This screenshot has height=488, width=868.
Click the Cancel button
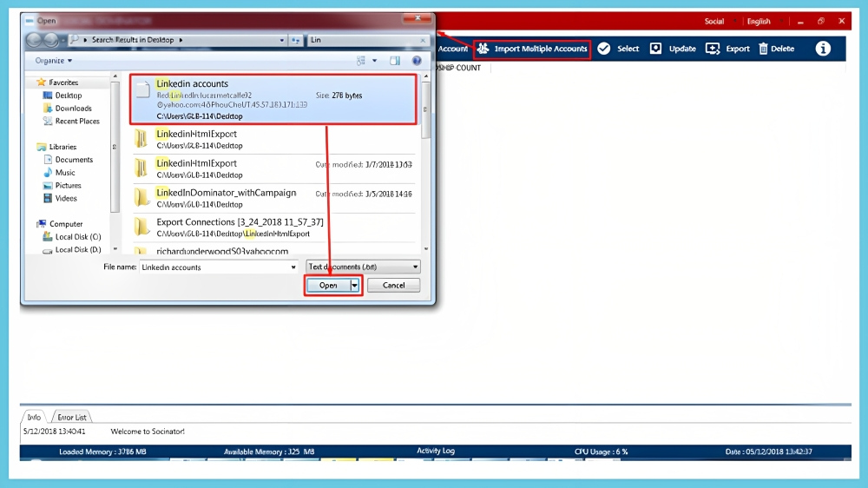[x=393, y=286]
